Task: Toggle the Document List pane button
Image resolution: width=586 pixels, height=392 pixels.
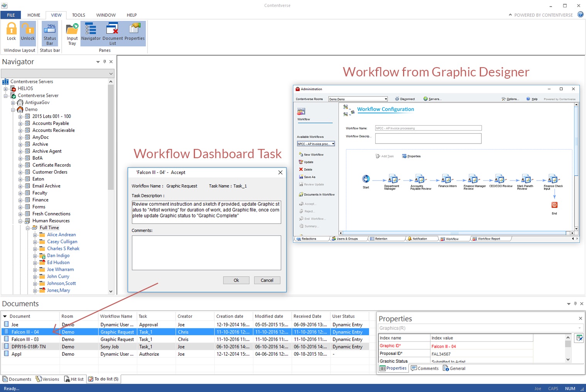Action: 112,34
